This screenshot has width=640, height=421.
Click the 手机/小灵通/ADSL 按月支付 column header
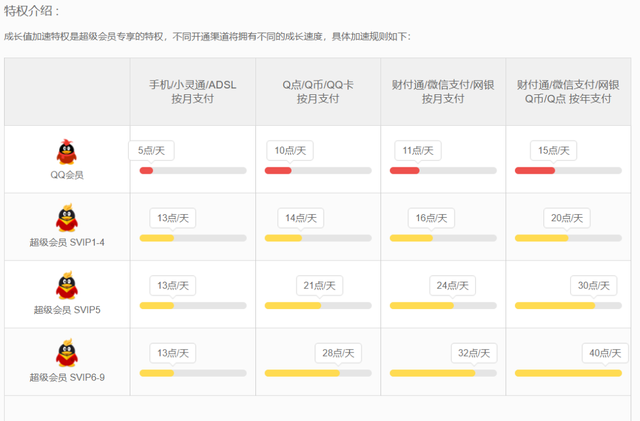point(193,92)
